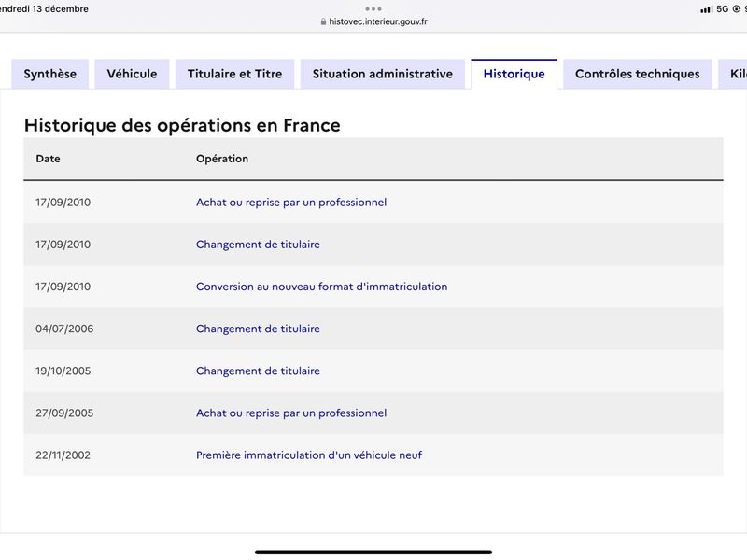Select the date 19/10/2005
This screenshot has width=747, height=560.
tap(63, 371)
